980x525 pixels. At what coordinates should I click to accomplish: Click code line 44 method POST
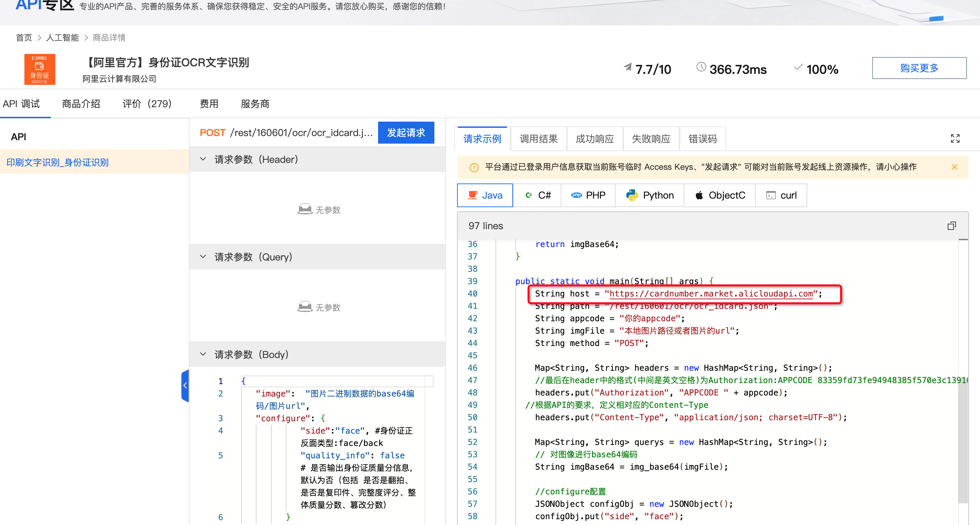[591, 343]
